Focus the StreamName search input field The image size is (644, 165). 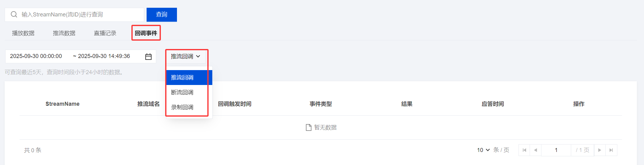coord(81,15)
